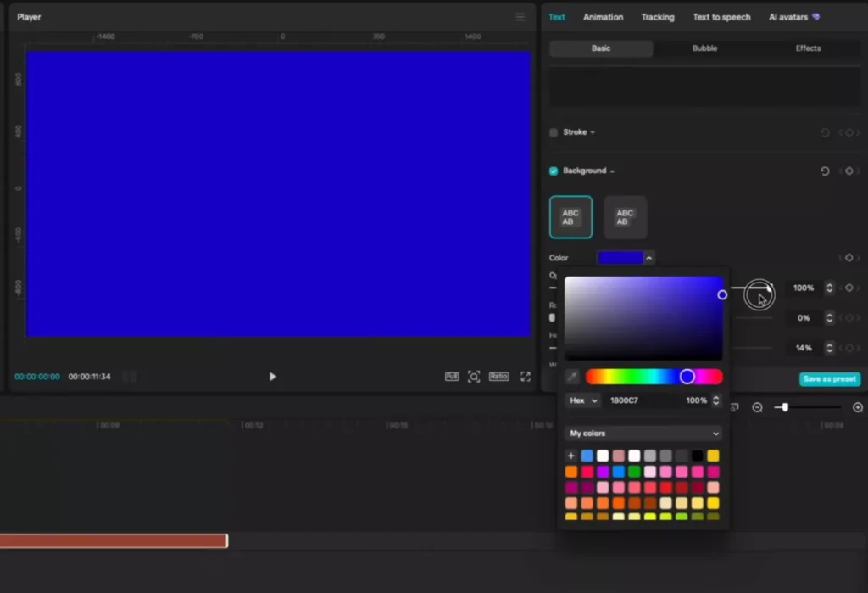Click the eyedropper color picker icon
Viewport: 868px width, 593px height.
[572, 377]
